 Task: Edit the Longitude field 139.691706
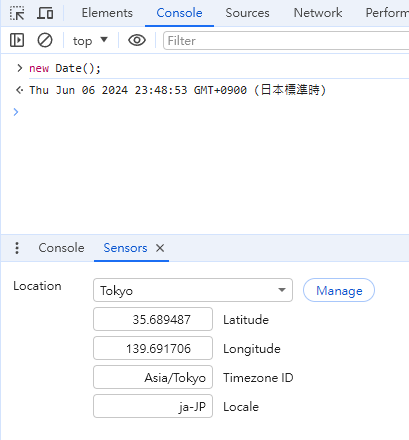[x=153, y=348]
